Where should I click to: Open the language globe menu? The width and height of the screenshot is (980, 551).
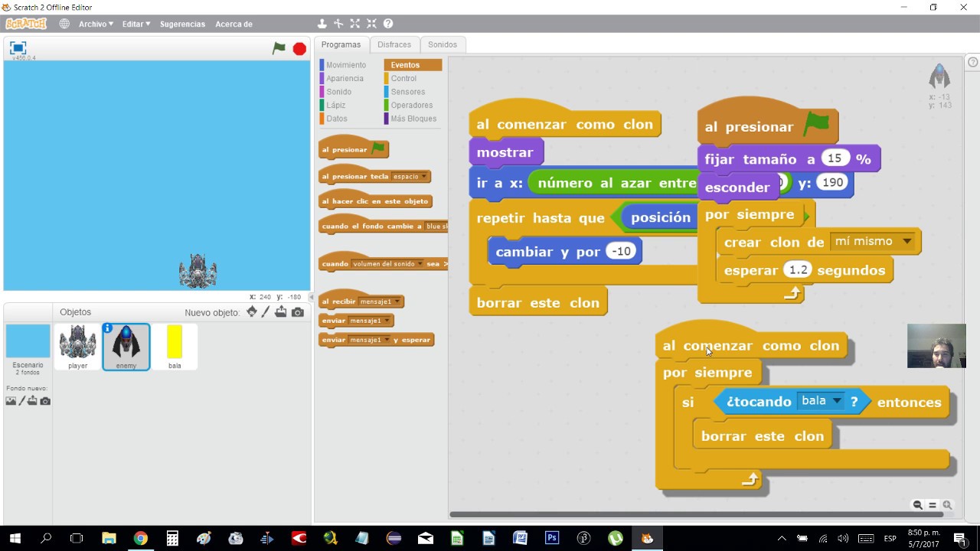tap(64, 24)
